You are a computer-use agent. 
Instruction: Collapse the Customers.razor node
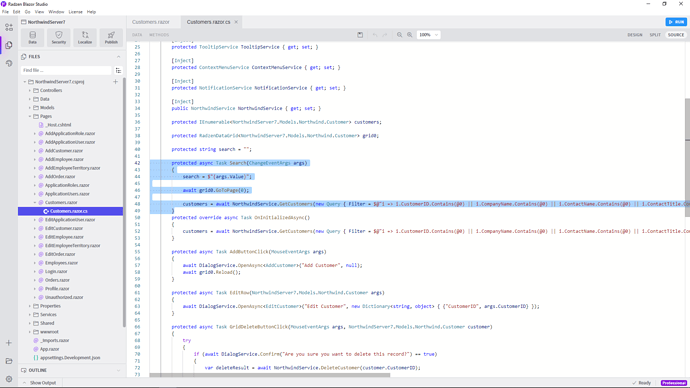coord(35,202)
